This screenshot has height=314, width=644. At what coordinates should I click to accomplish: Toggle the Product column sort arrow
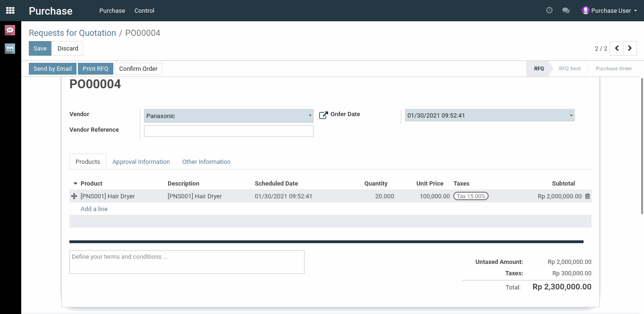[75, 184]
